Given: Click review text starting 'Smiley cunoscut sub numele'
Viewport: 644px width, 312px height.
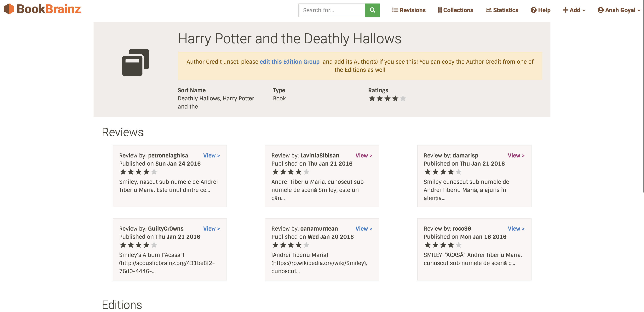Looking at the screenshot, I should coord(467,190).
